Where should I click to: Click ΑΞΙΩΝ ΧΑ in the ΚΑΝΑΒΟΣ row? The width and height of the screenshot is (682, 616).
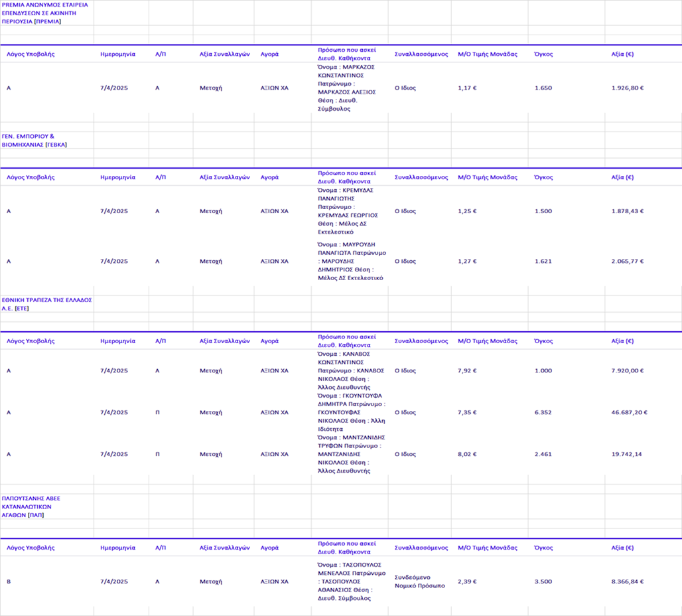click(275, 370)
